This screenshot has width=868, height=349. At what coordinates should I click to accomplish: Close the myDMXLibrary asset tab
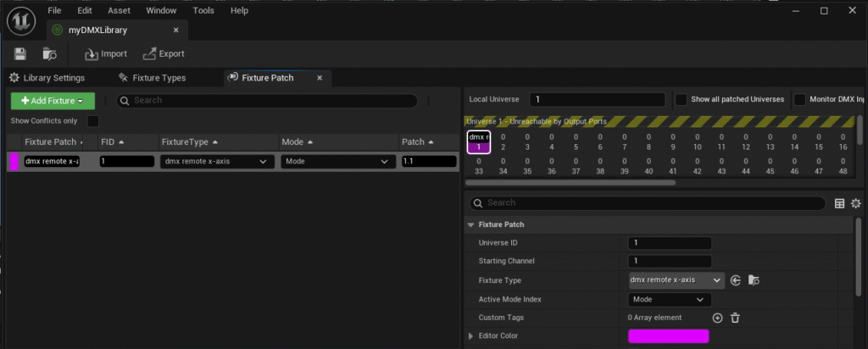coord(176,30)
